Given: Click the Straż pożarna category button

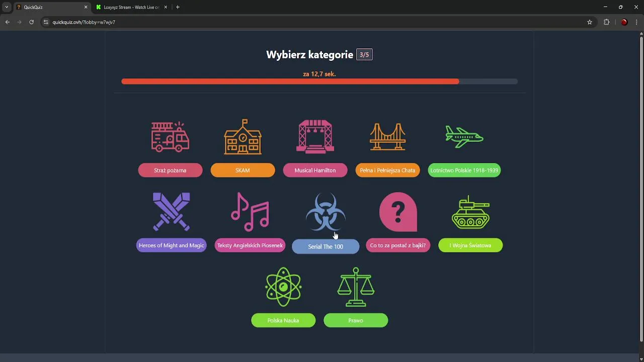Looking at the screenshot, I should 170,170.
